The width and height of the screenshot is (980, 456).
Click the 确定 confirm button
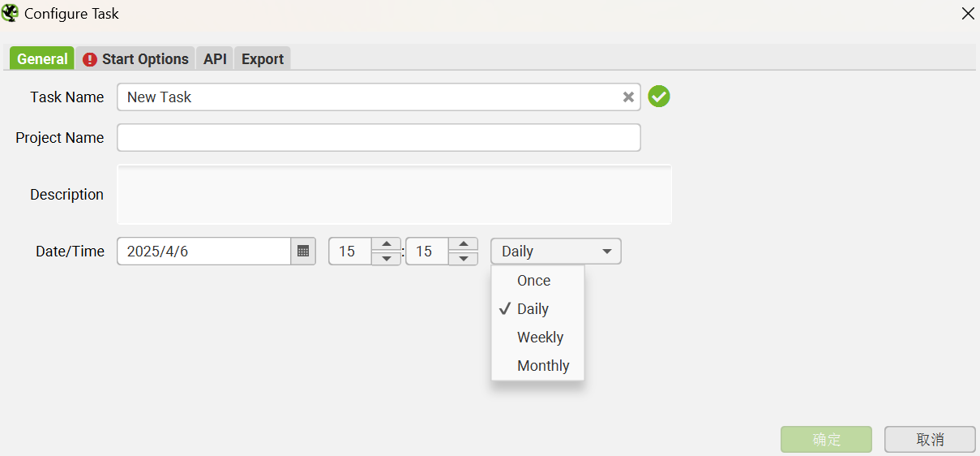point(827,439)
